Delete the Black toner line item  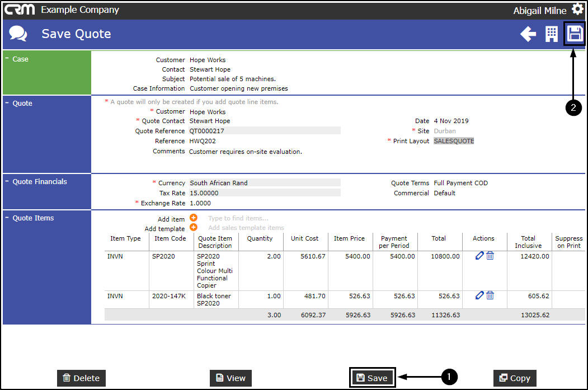pos(490,295)
